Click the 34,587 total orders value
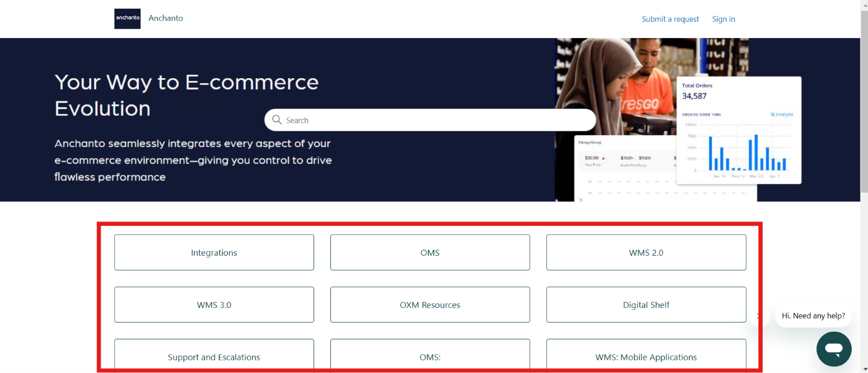Viewport: 868px width, 373px height. tap(694, 96)
